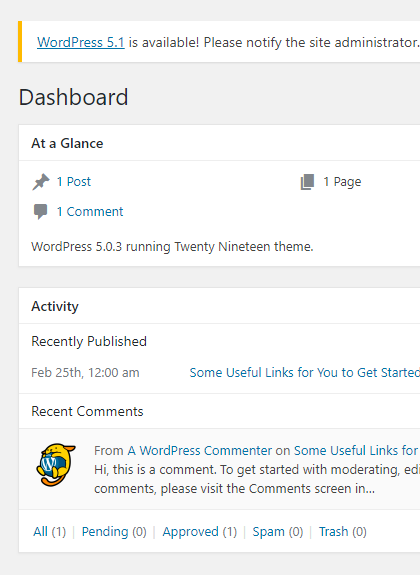Click the Wapuu commenter avatar
This screenshot has height=575, width=420.
click(56, 464)
